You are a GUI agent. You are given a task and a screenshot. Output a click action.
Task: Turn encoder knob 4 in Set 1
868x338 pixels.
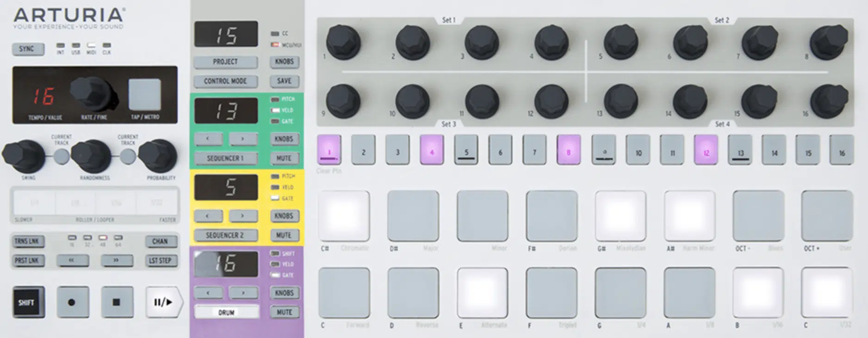551,42
